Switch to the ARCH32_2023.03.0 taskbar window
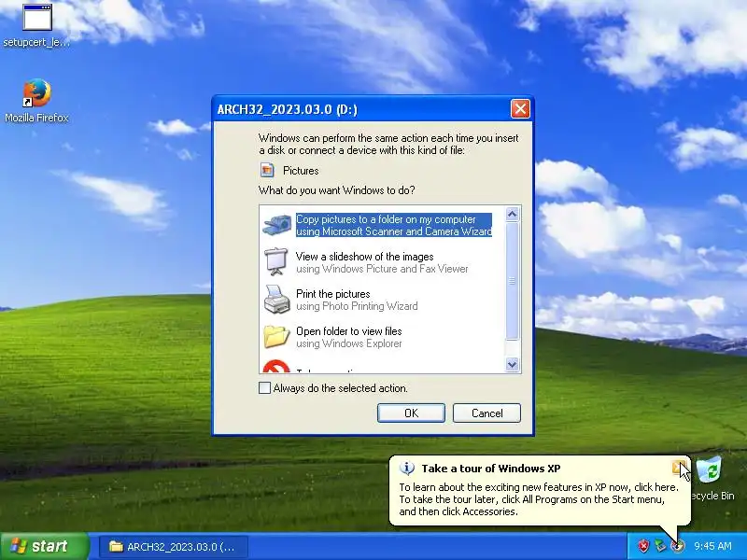 pyautogui.click(x=174, y=546)
